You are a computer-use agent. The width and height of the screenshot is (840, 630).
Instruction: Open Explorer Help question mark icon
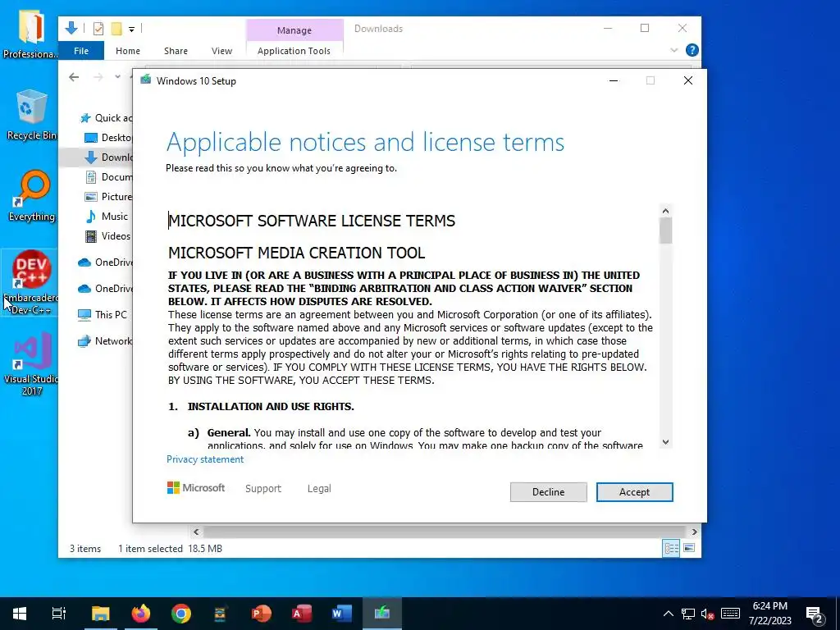click(x=692, y=50)
